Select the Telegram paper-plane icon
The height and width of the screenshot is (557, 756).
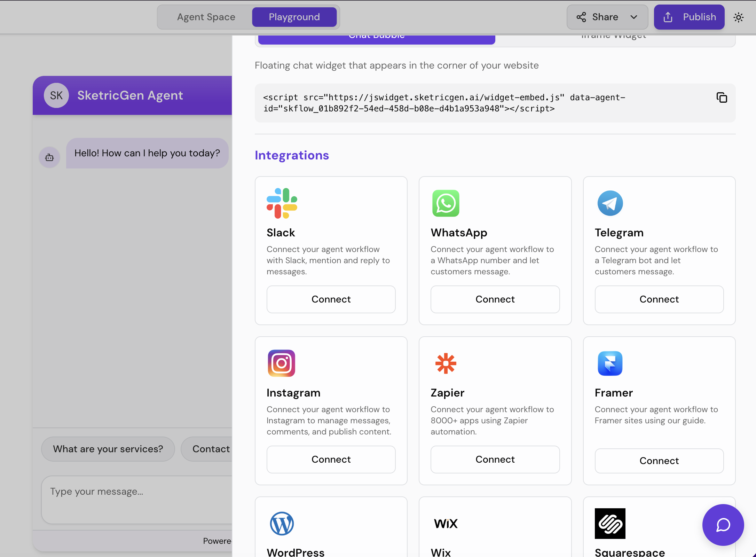click(610, 203)
